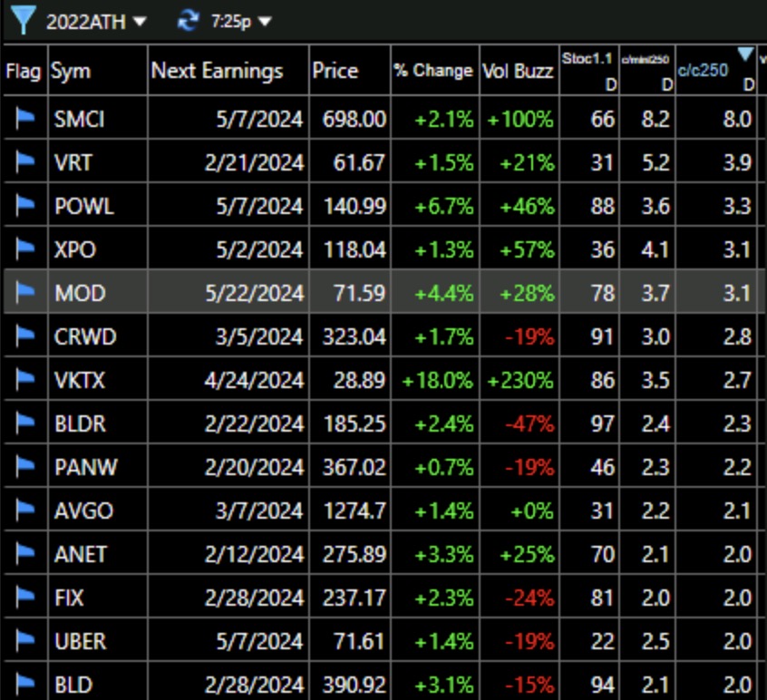This screenshot has height=700, width=767.
Task: Sort by % Change column header
Action: (433, 71)
